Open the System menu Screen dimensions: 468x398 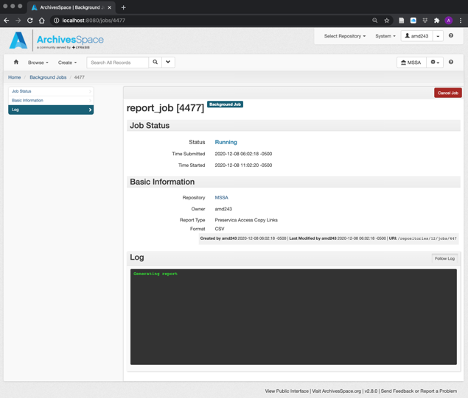click(x=385, y=36)
